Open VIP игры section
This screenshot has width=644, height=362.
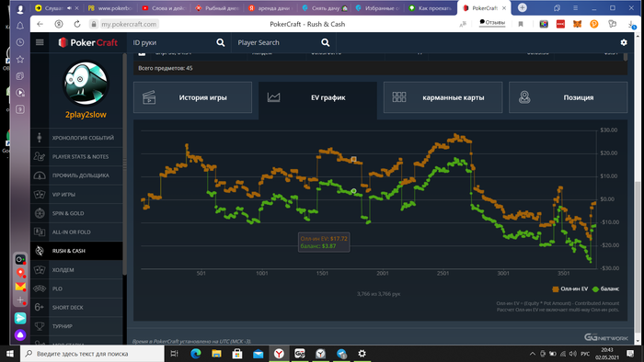(x=76, y=195)
